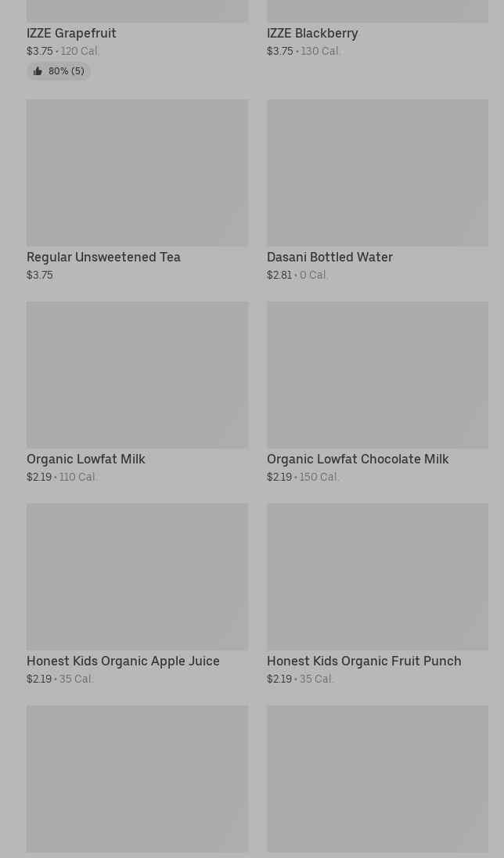
Task: Select the Dasani Bottled Water image
Action: click(377, 172)
